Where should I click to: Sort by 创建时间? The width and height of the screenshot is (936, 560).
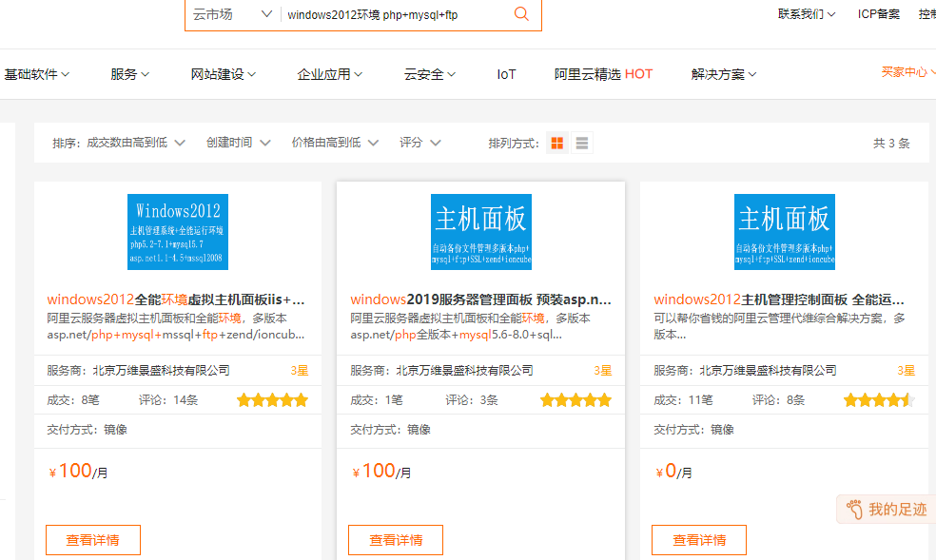click(x=238, y=143)
